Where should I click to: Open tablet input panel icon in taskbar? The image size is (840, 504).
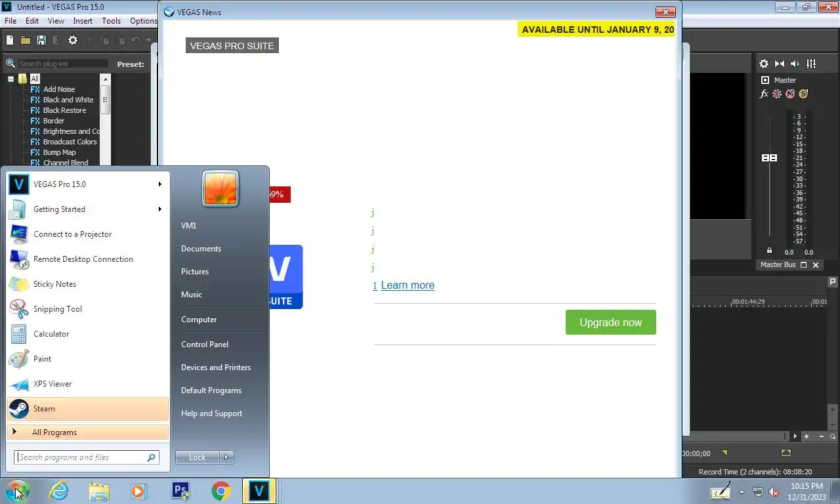[x=721, y=491]
